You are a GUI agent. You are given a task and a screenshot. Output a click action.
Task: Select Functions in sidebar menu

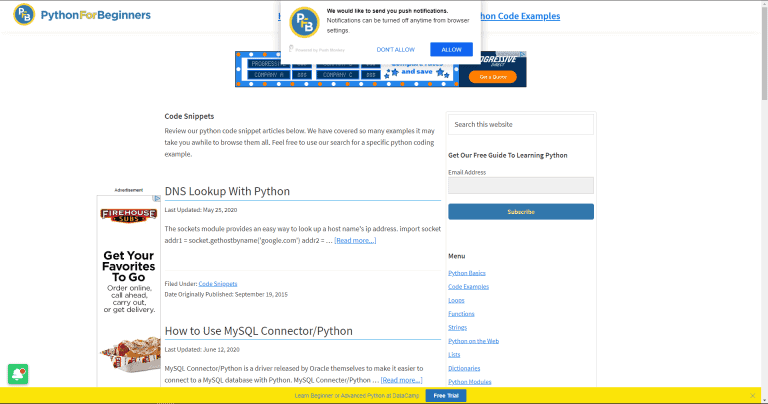(x=462, y=314)
